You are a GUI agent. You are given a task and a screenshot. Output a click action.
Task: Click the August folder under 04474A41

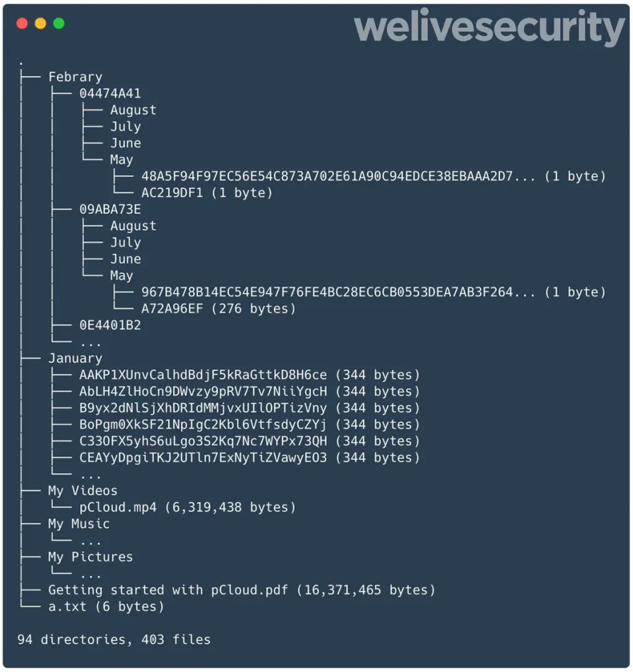point(134,110)
